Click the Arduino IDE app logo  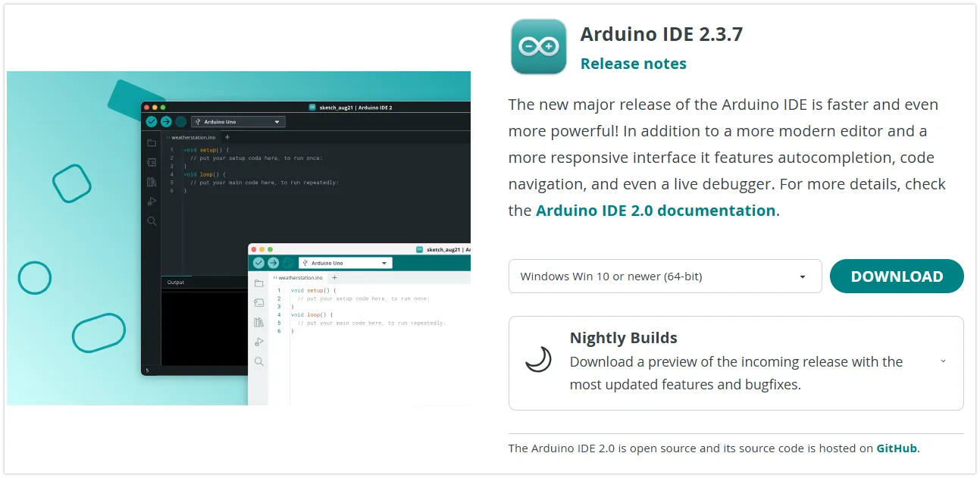click(538, 46)
